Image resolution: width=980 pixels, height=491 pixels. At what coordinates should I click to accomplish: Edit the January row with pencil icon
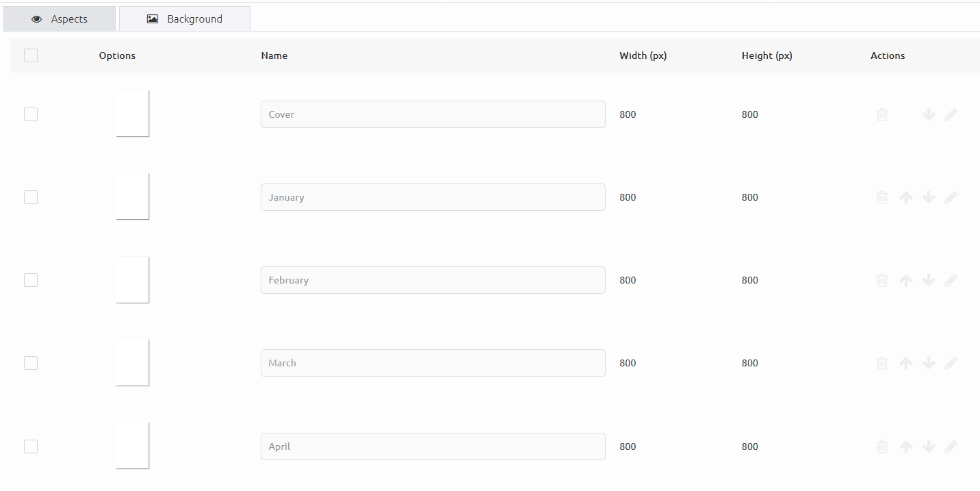[x=951, y=197]
